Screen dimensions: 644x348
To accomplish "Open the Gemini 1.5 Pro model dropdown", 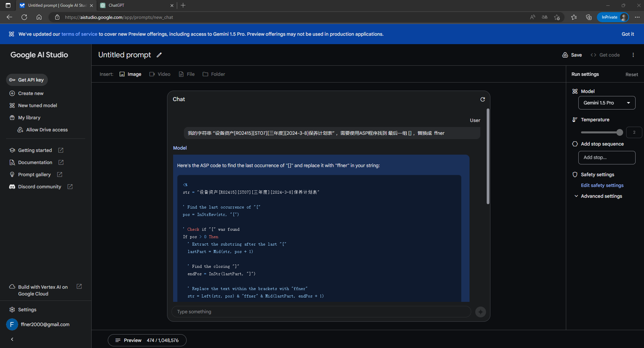I will tap(607, 103).
